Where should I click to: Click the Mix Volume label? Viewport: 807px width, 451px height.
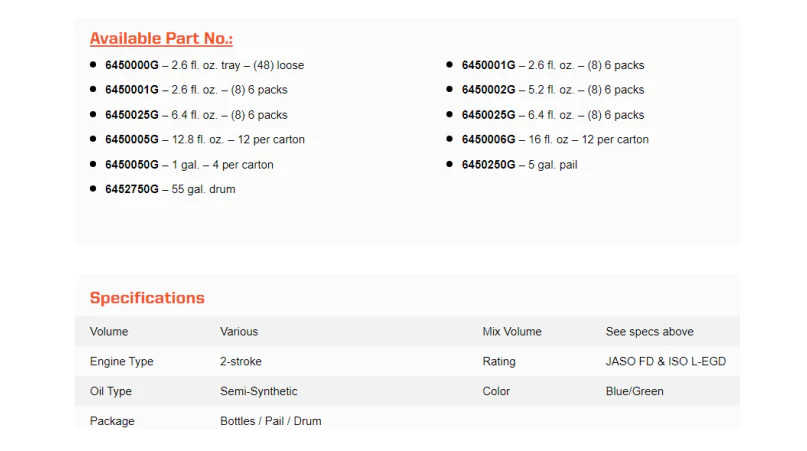512,332
